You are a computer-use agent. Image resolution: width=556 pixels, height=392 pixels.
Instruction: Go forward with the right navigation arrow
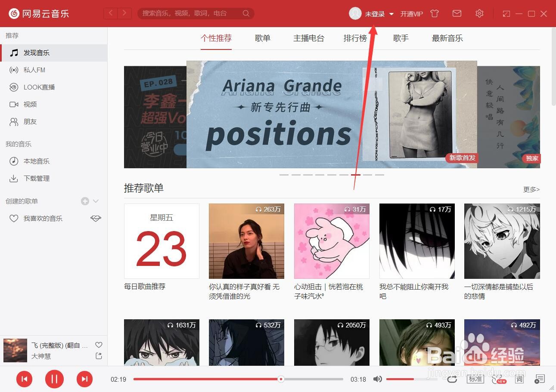point(124,13)
